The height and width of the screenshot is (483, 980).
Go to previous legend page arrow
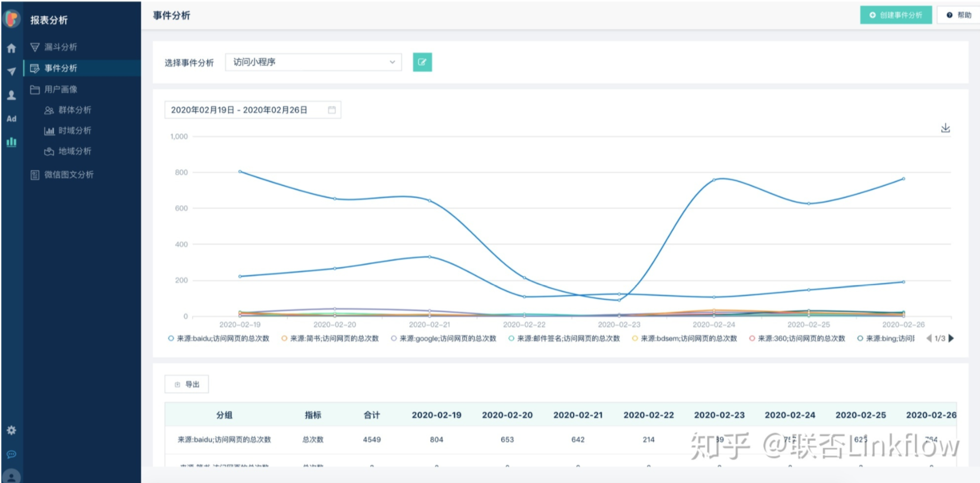click(928, 338)
